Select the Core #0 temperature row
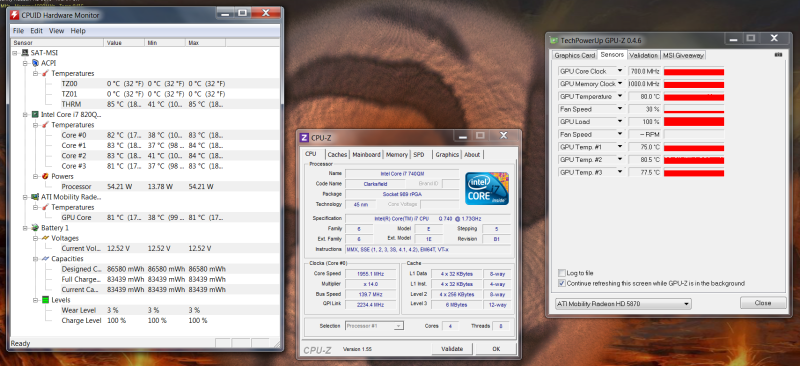 145,135
